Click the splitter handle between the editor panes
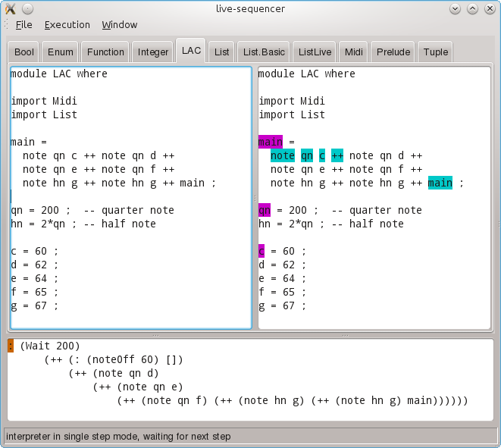The height and width of the screenshot is (448, 501). (255, 197)
